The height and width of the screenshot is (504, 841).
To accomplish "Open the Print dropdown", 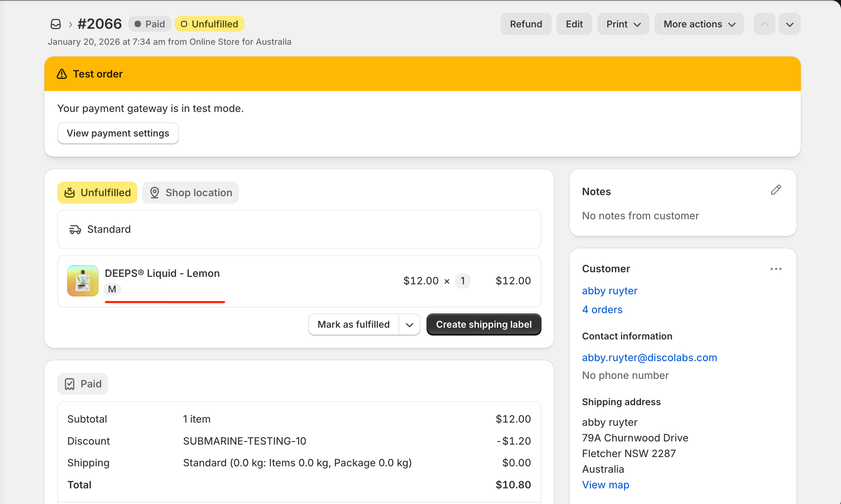I will coord(623,24).
